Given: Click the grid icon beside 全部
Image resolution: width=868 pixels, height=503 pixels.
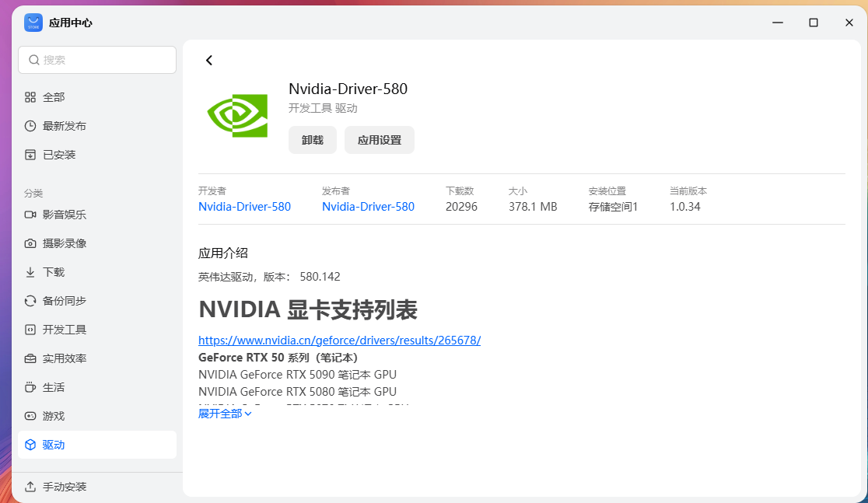Looking at the screenshot, I should tap(30, 97).
